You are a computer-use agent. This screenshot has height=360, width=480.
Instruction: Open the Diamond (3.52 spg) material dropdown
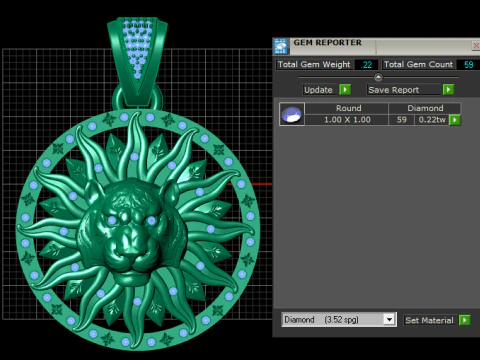coord(389,320)
